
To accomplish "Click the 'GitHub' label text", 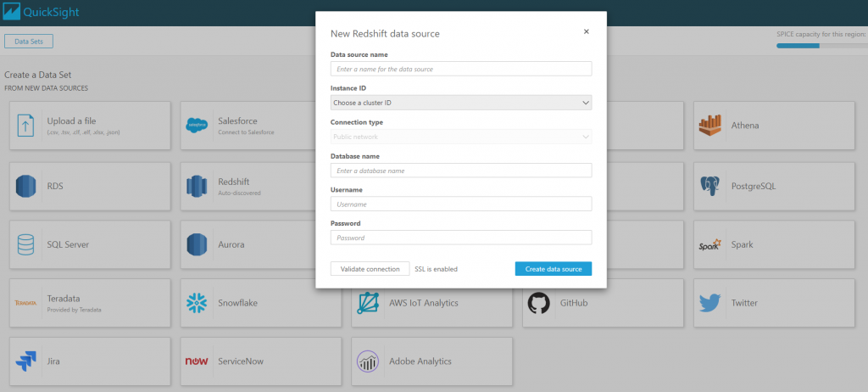I will coord(574,303).
